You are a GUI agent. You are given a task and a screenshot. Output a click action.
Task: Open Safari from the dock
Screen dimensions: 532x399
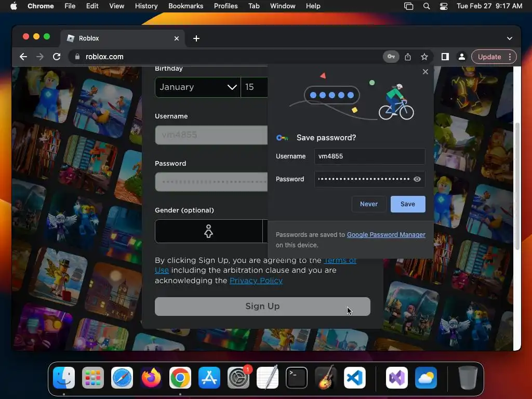(122, 378)
